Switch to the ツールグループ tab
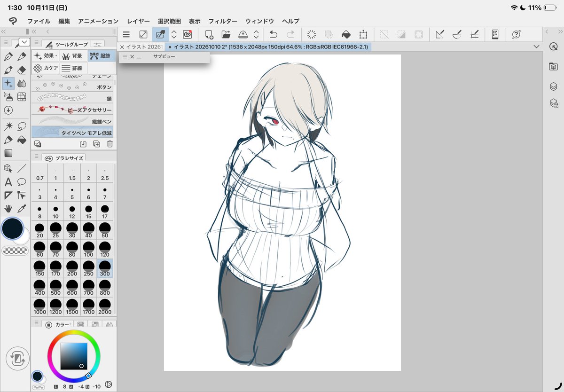Viewport: 564px width, 392px height. pyautogui.click(x=66, y=44)
